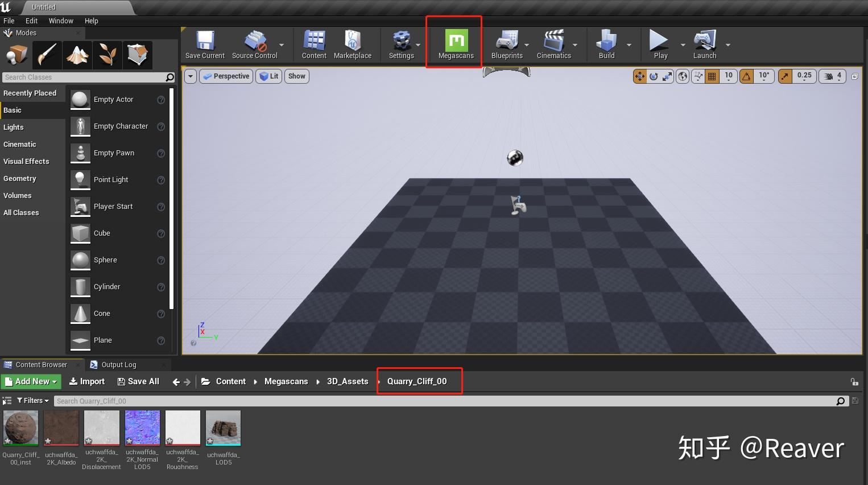The height and width of the screenshot is (485, 868).
Task: Open the Edit menu
Action: click(31, 20)
